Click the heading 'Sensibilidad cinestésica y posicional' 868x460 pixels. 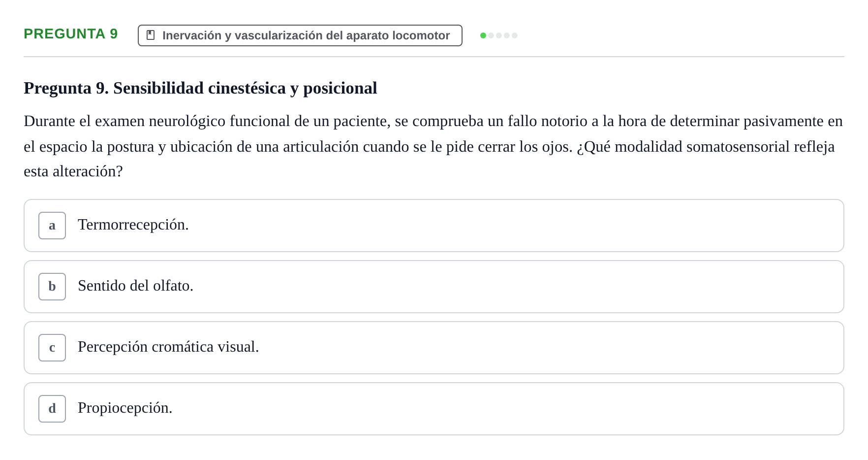[245, 88]
